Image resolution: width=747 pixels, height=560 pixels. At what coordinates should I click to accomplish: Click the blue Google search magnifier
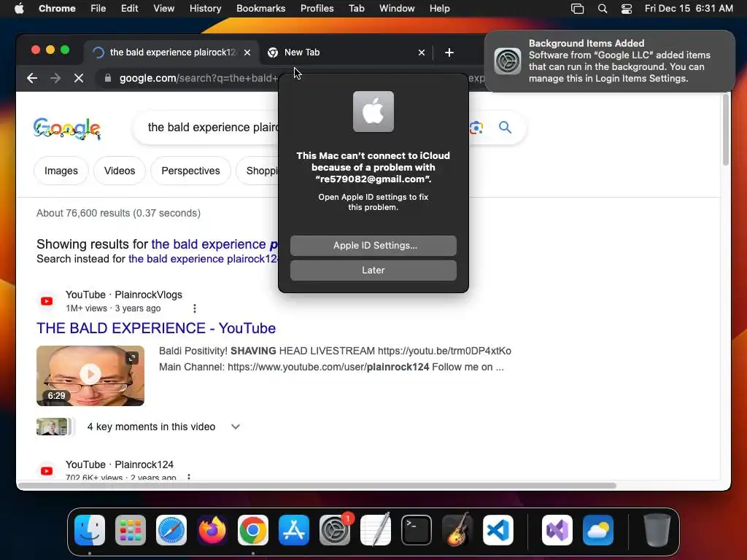click(x=505, y=127)
